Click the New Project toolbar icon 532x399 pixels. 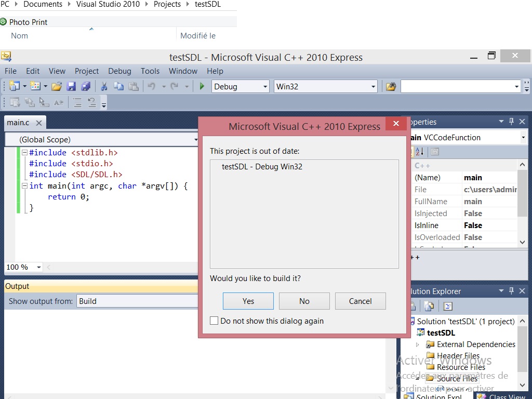click(x=14, y=86)
